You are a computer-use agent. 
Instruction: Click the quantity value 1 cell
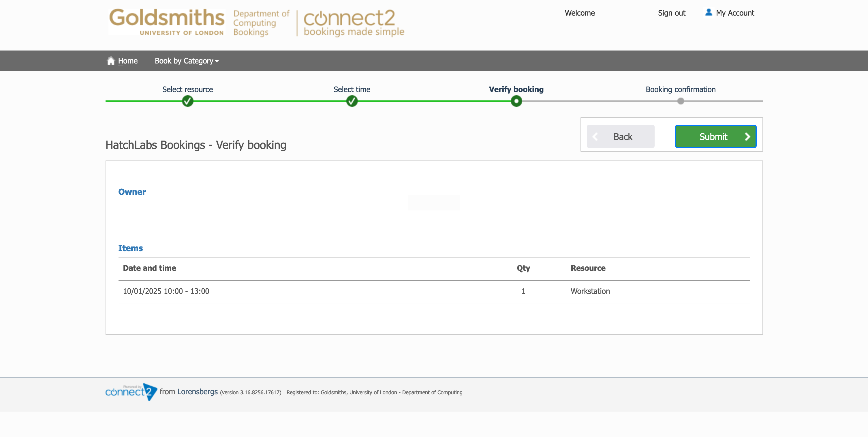[x=523, y=291]
